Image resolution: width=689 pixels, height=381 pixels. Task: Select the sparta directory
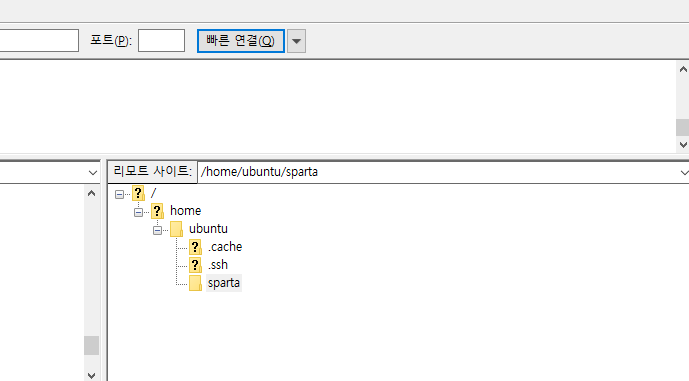pos(224,283)
